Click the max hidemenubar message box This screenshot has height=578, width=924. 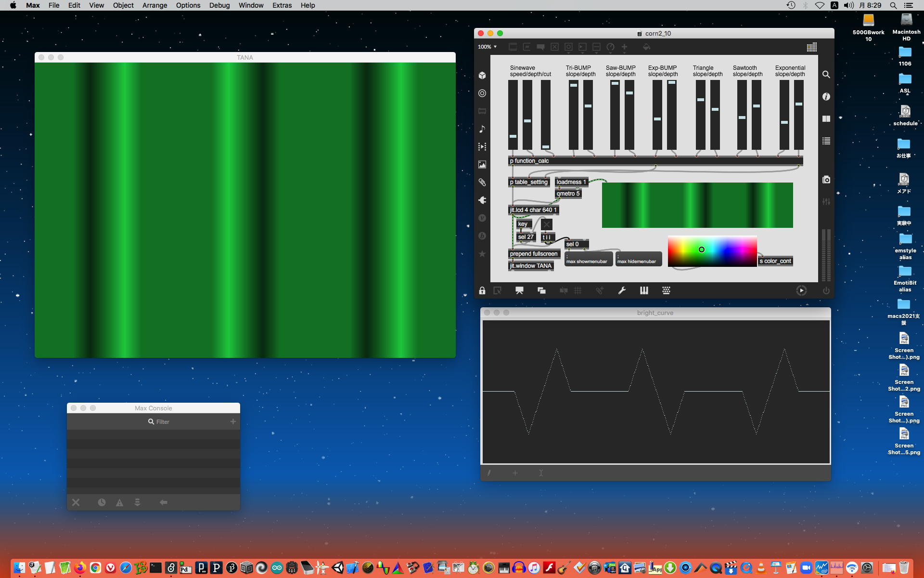click(x=638, y=259)
